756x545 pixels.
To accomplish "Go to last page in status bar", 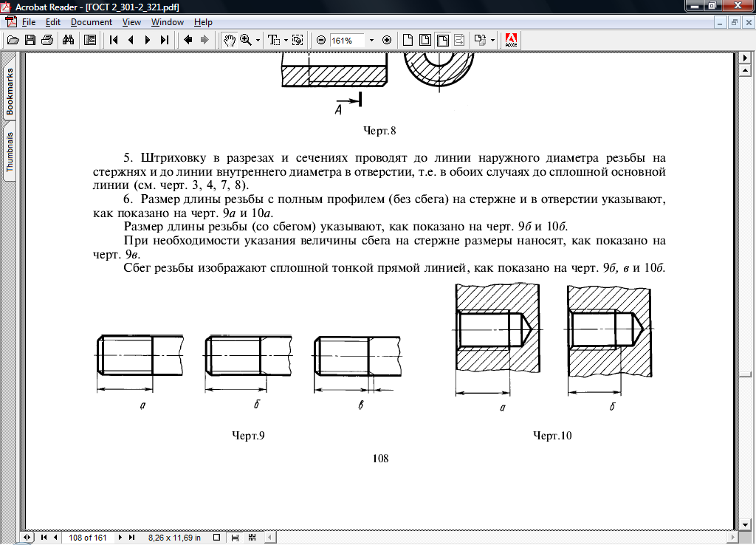I will click(x=131, y=538).
